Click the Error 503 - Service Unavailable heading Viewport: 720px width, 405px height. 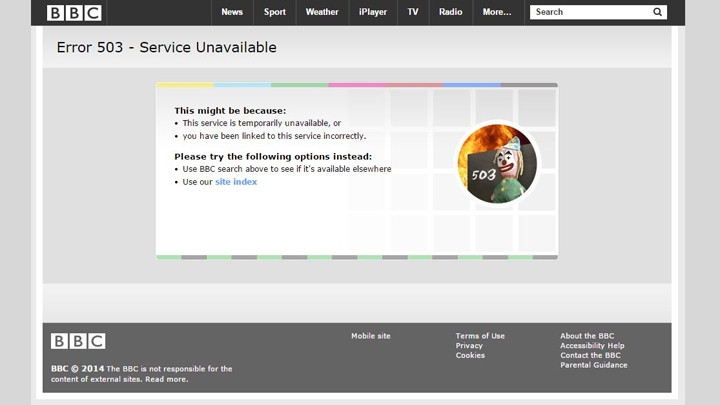coord(167,47)
